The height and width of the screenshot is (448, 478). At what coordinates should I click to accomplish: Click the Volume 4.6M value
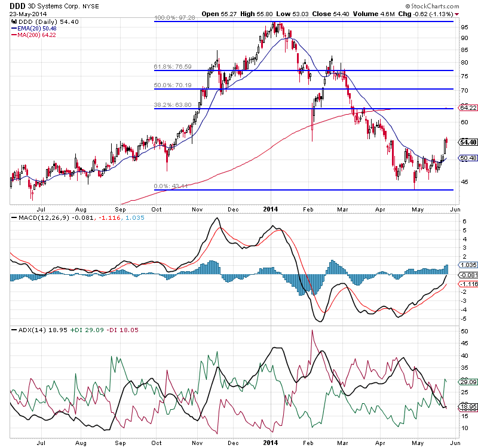(374, 14)
